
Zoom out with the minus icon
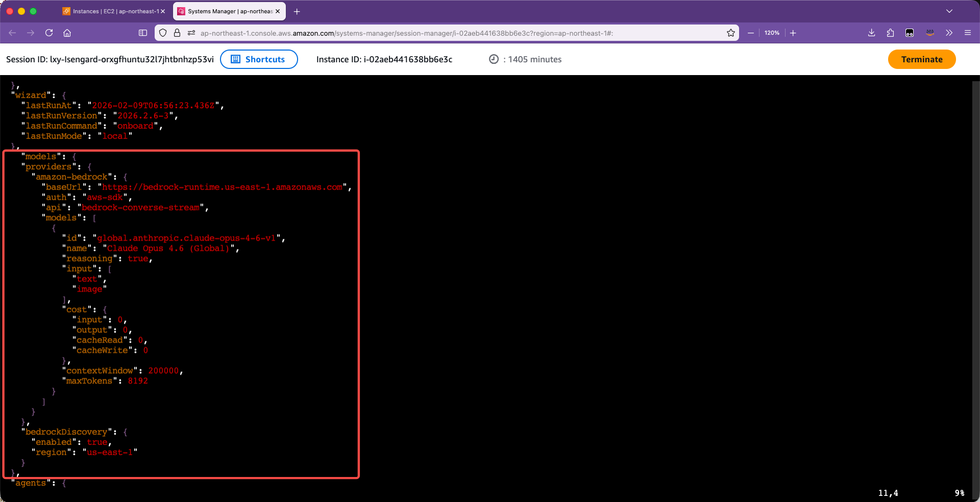(751, 33)
